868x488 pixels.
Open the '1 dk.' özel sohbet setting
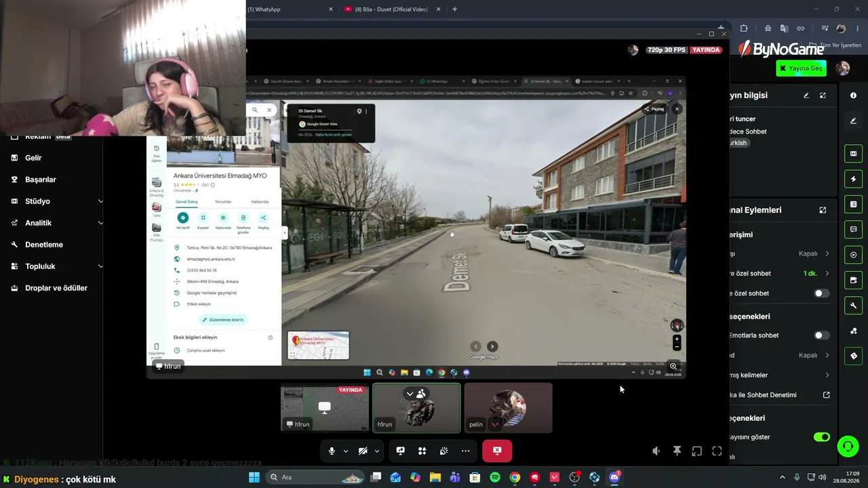816,274
